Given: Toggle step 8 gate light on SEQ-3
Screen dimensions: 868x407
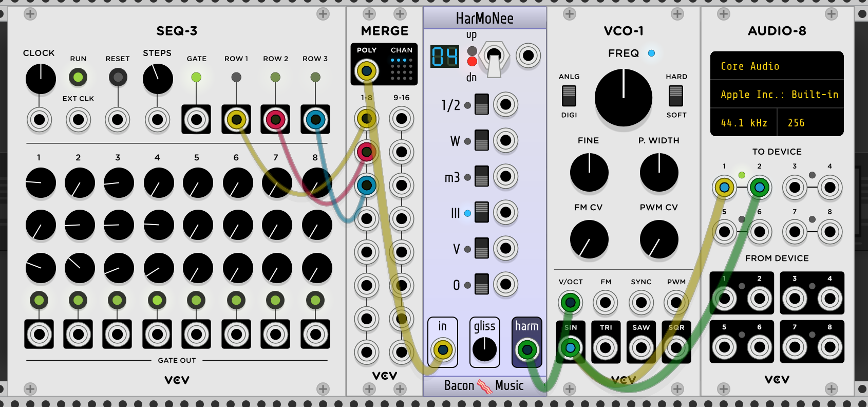Looking at the screenshot, I should pos(315,300).
